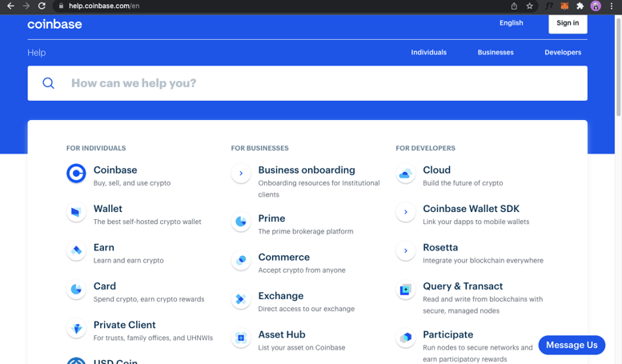Screen dimensions: 622x364
Task: Click 'The prime brokerage platform' text
Action: (306, 231)
